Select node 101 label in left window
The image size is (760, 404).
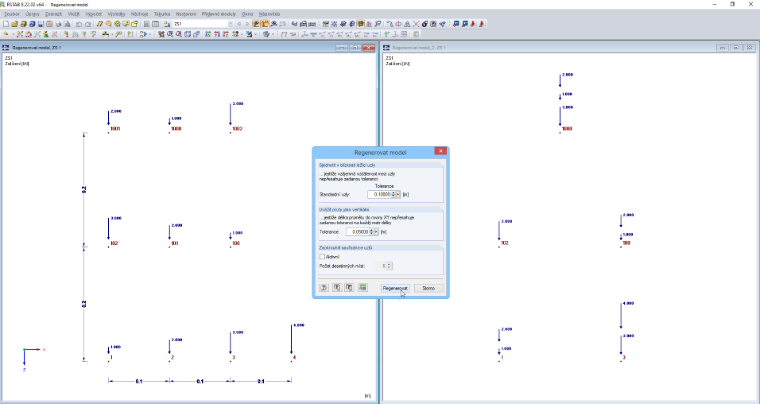click(x=174, y=243)
